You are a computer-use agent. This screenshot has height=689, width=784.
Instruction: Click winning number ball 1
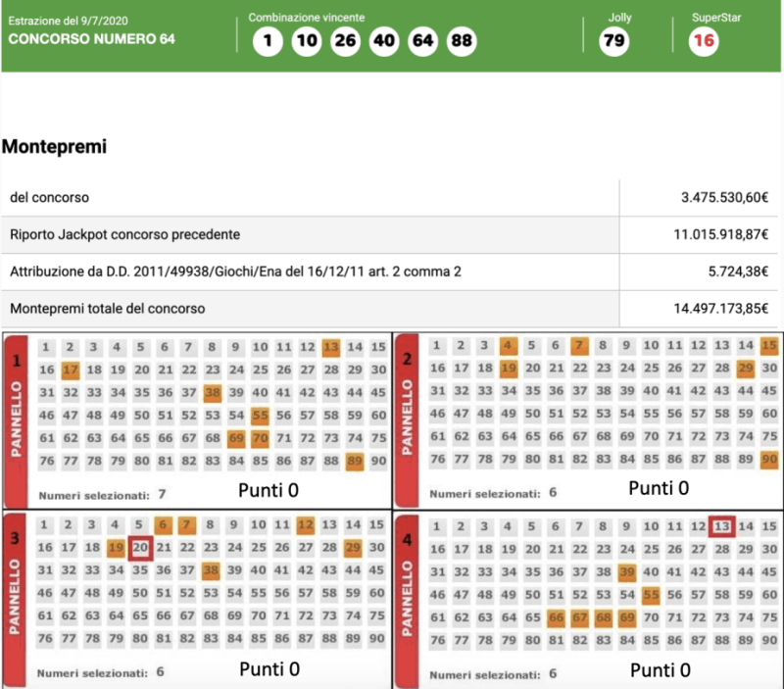tap(267, 42)
